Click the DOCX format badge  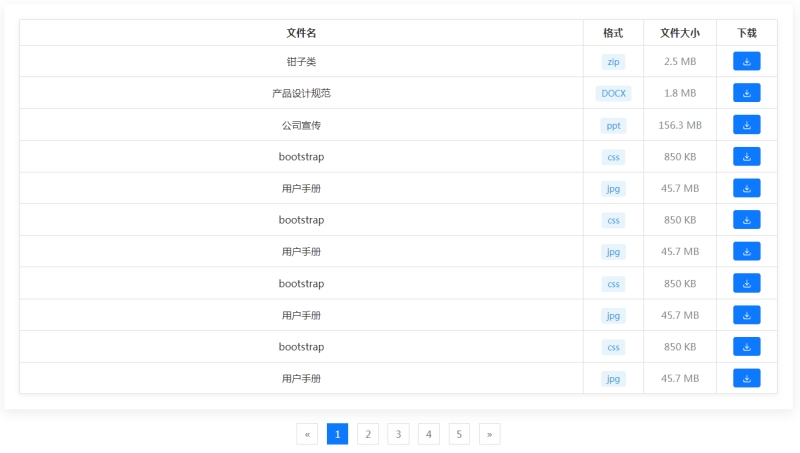[613, 93]
